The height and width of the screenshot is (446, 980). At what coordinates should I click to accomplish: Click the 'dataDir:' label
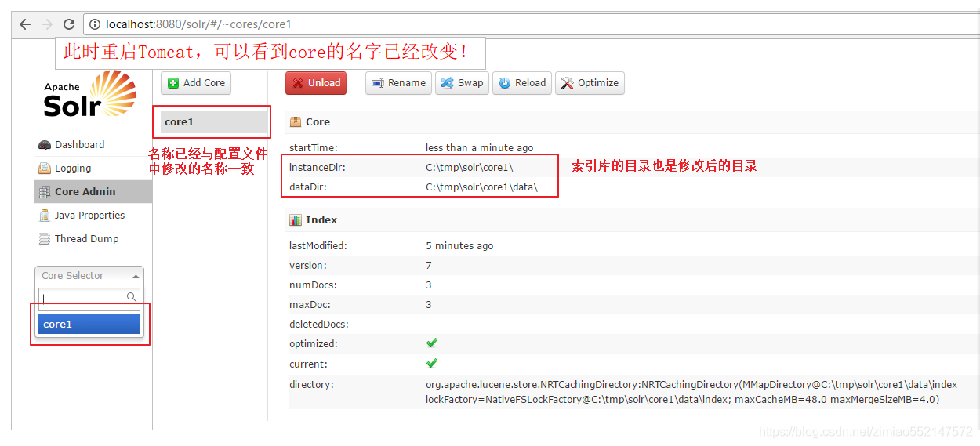[x=308, y=187]
